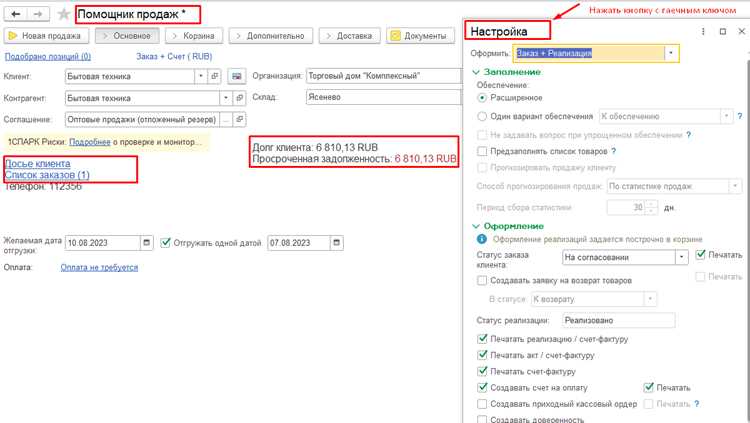Open the К возврату status dropdown
The height and width of the screenshot is (423, 750).
tap(650, 299)
